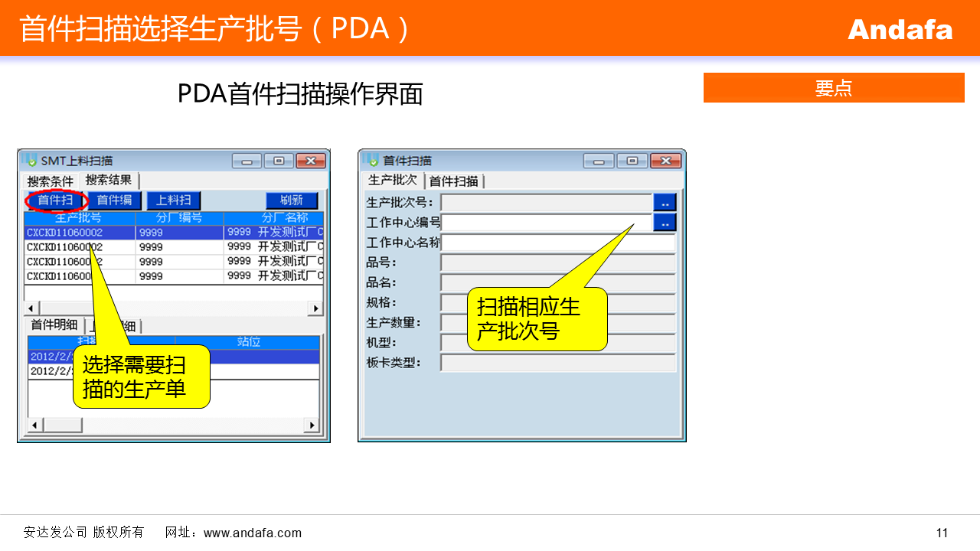Click into the 工作中心名称 input field

tap(557, 243)
